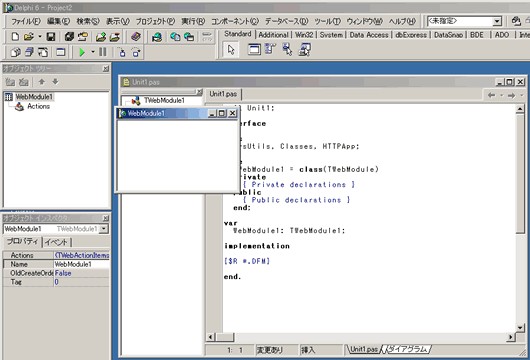
Task: Select the arrow pointer in component palette
Action: coord(231,50)
